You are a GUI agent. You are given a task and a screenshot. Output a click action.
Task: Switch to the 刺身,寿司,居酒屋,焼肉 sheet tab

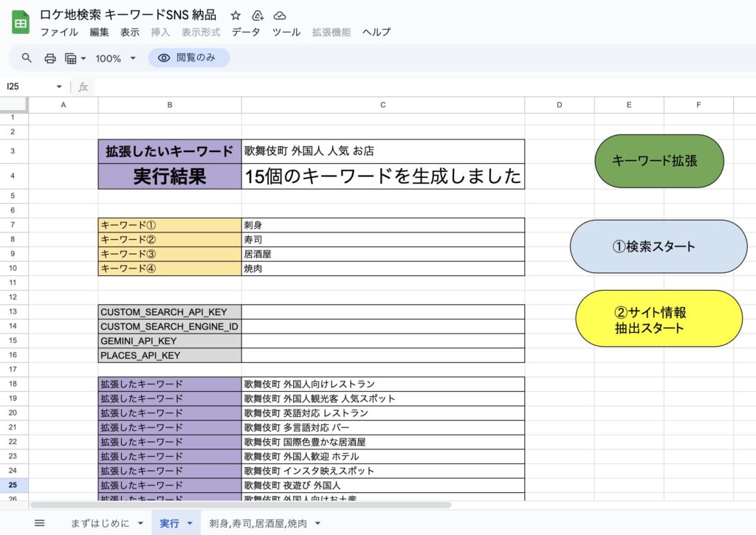tap(258, 523)
